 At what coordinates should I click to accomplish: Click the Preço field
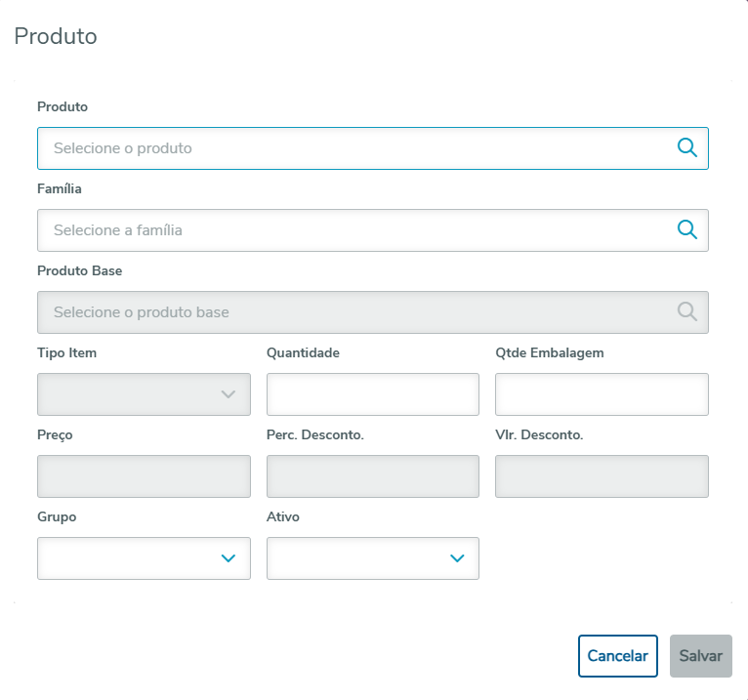tap(144, 476)
